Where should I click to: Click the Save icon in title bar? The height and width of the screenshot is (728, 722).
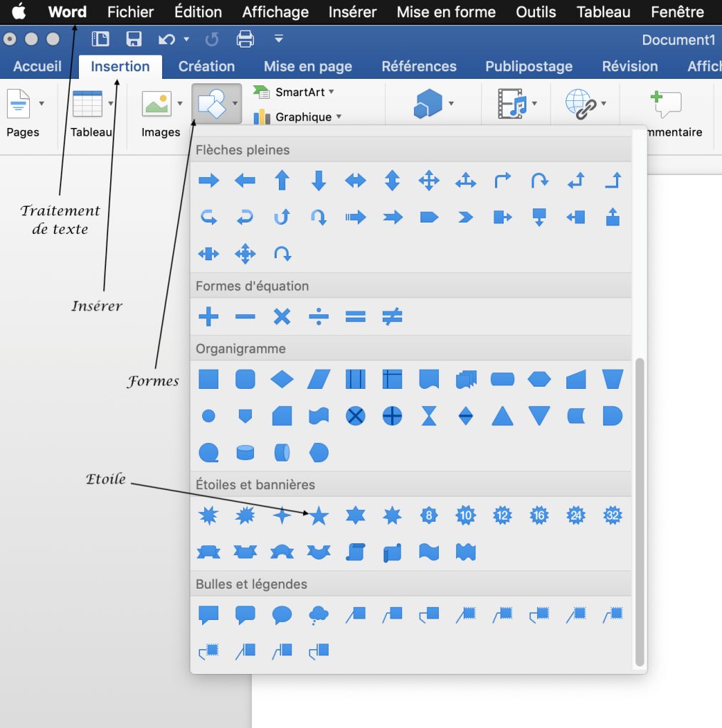click(134, 39)
